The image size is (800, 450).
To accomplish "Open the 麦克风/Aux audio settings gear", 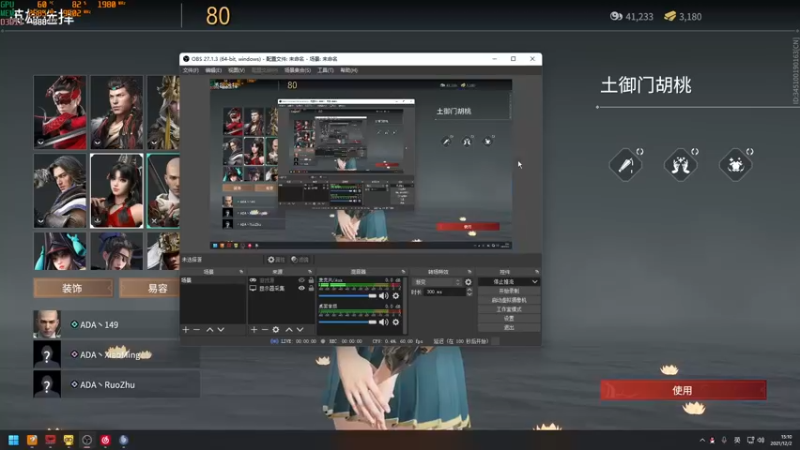I will coord(395,296).
